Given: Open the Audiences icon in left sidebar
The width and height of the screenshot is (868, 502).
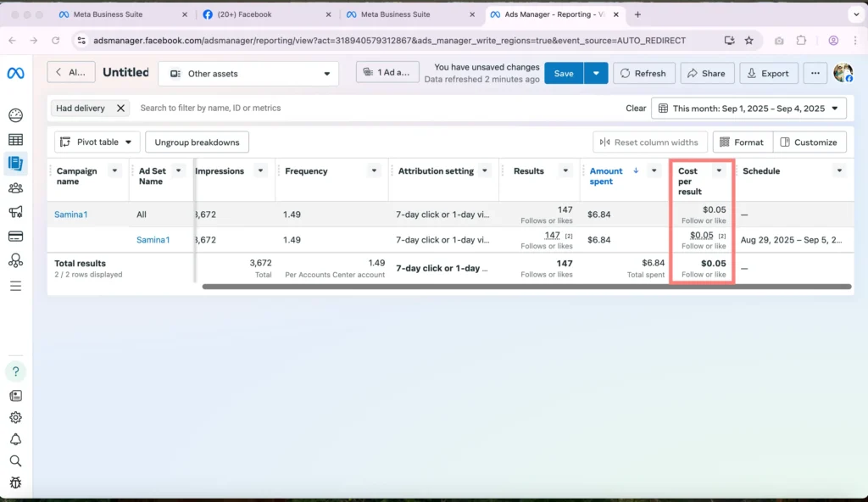Looking at the screenshot, I should [15, 188].
